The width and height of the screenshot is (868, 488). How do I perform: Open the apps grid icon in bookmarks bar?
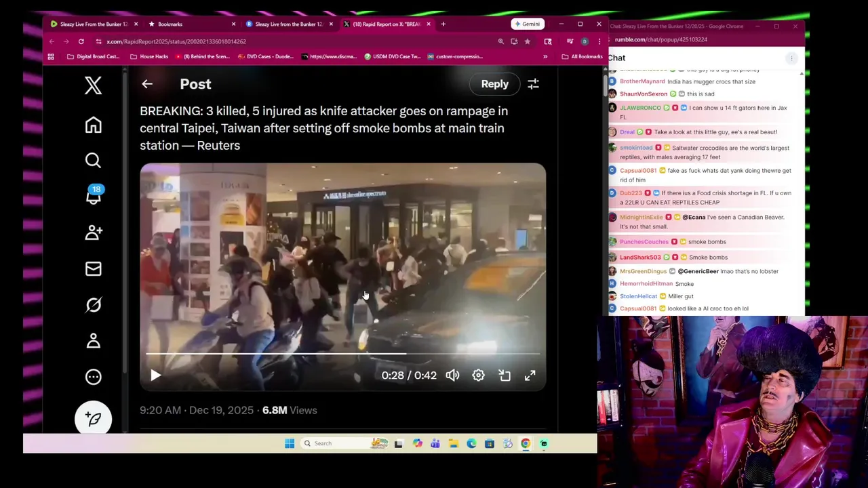point(52,56)
